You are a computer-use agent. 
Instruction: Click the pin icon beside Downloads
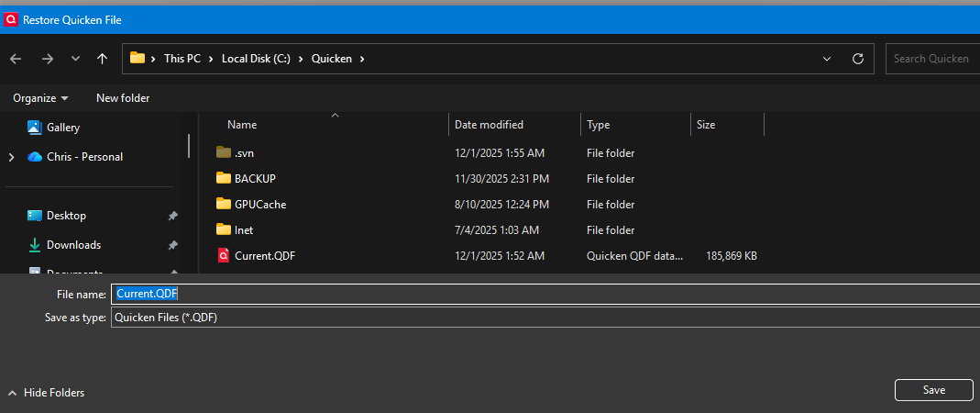(x=172, y=245)
